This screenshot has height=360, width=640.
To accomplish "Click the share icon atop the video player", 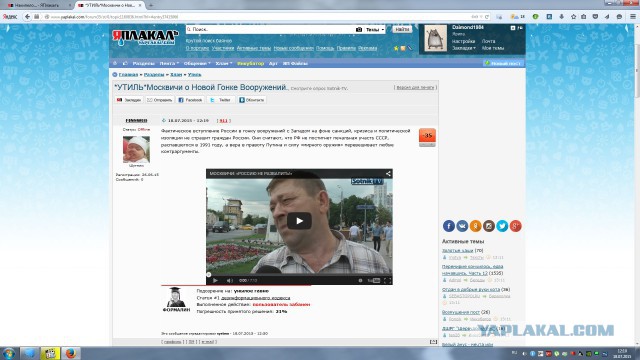I will tap(388, 173).
